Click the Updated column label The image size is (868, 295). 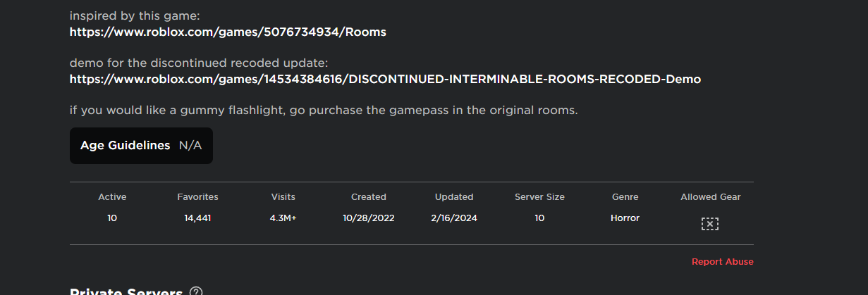(x=454, y=197)
